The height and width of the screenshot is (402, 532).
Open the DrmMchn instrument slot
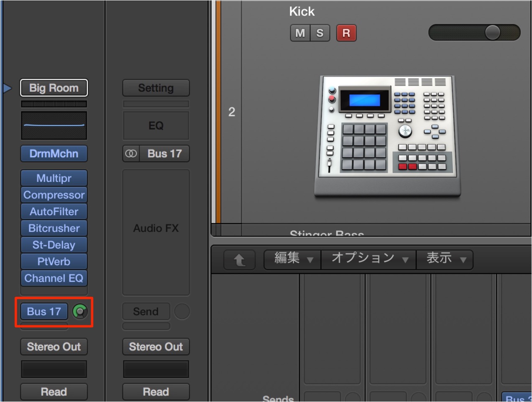[54, 153]
